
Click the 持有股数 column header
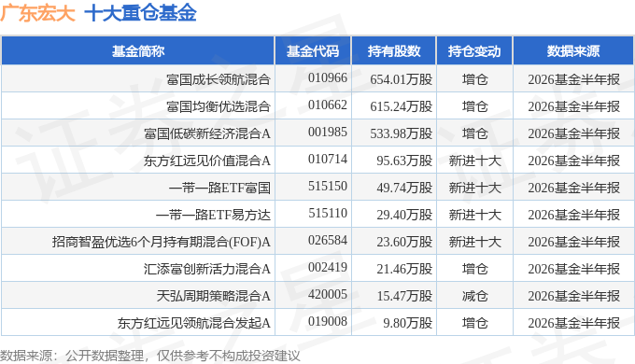coord(394,51)
